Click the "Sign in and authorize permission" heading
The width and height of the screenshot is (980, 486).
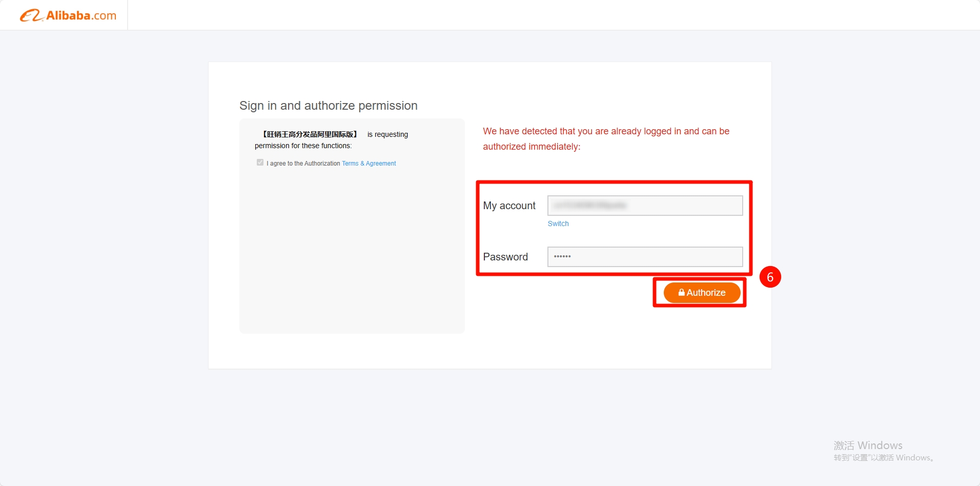pyautogui.click(x=328, y=106)
